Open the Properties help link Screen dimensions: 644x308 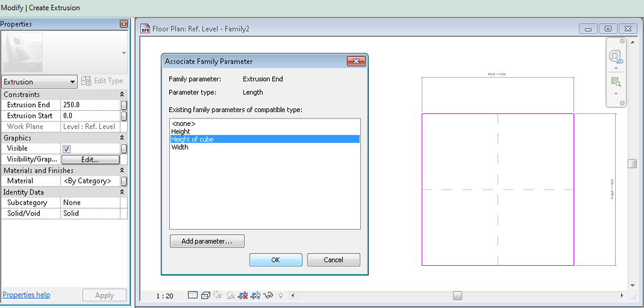(x=26, y=295)
